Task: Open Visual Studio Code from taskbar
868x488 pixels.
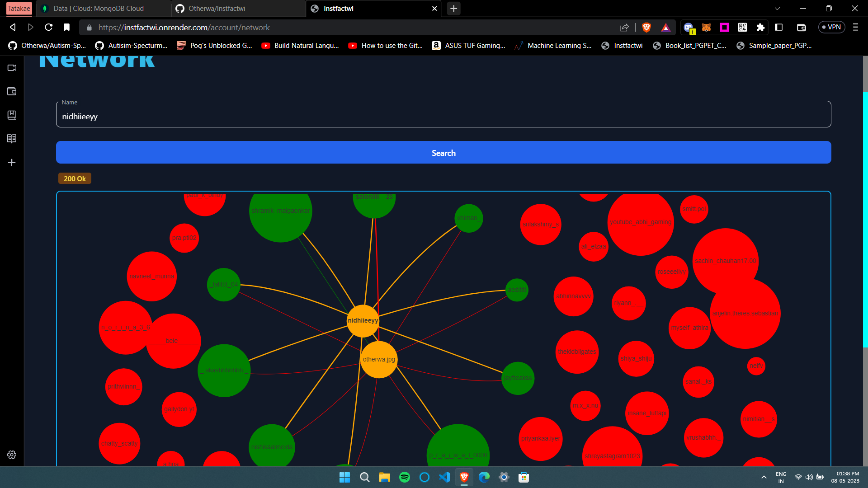Action: pos(444,477)
